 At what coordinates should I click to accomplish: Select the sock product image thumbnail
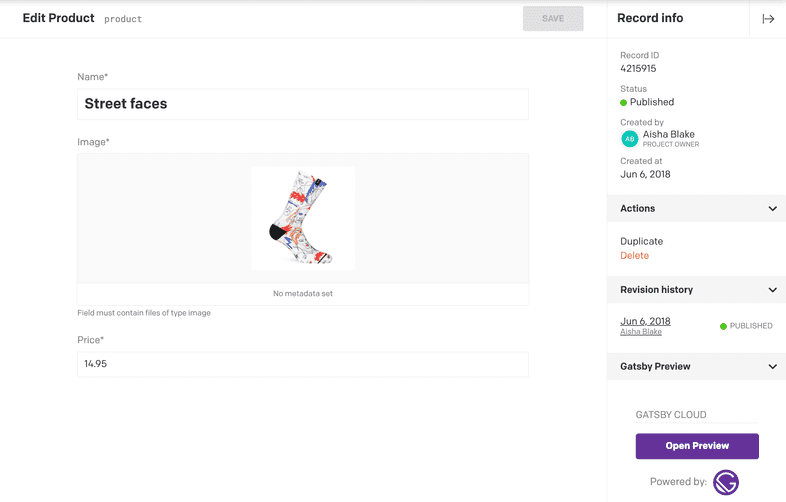coord(303,218)
